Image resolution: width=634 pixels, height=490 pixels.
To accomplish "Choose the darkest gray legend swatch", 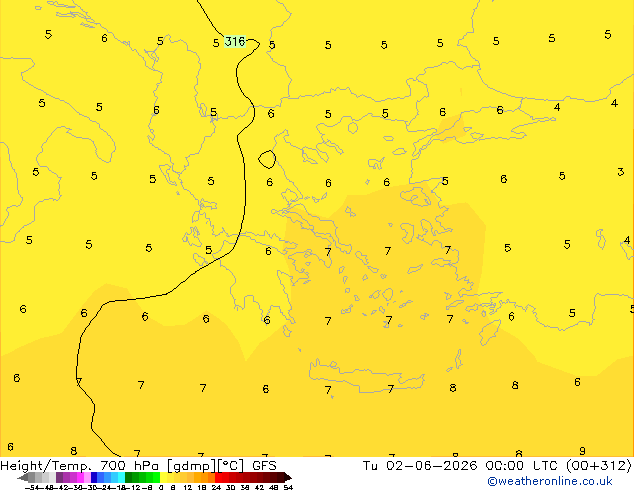I will coord(32,477).
